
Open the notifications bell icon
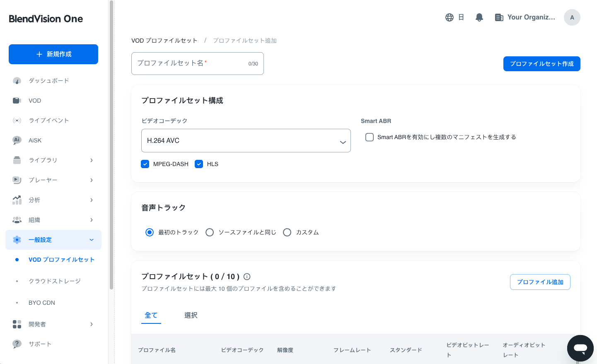479,17
